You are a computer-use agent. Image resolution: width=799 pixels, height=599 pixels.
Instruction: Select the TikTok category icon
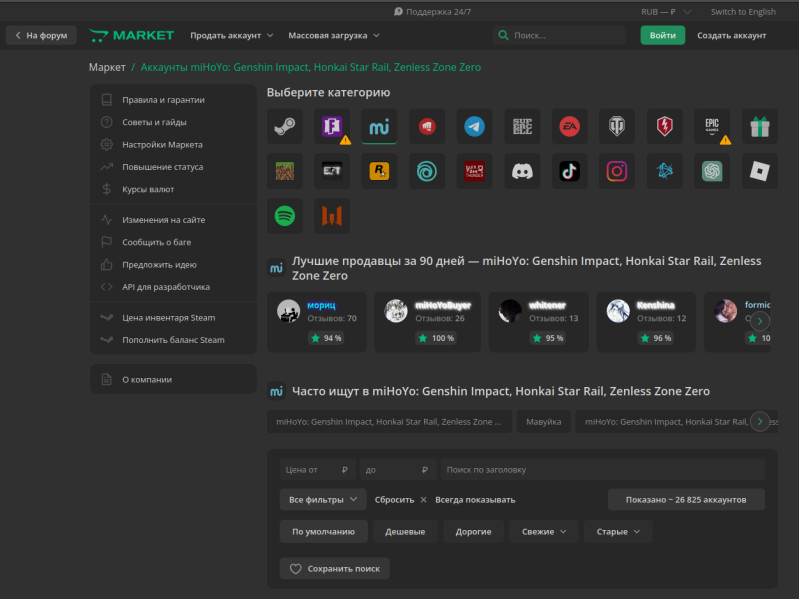[569, 171]
